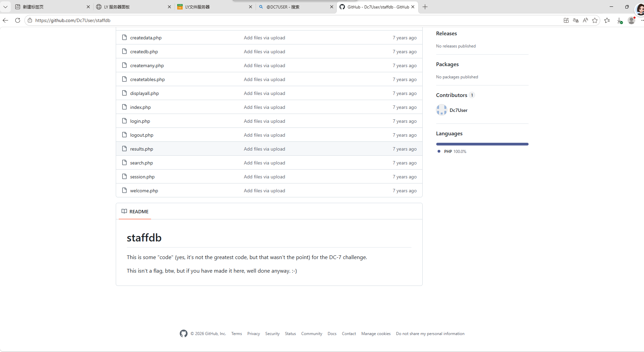Viewport: 644px width, 352px height.
Task: Open the split screen icon in address bar
Action: tap(566, 20)
